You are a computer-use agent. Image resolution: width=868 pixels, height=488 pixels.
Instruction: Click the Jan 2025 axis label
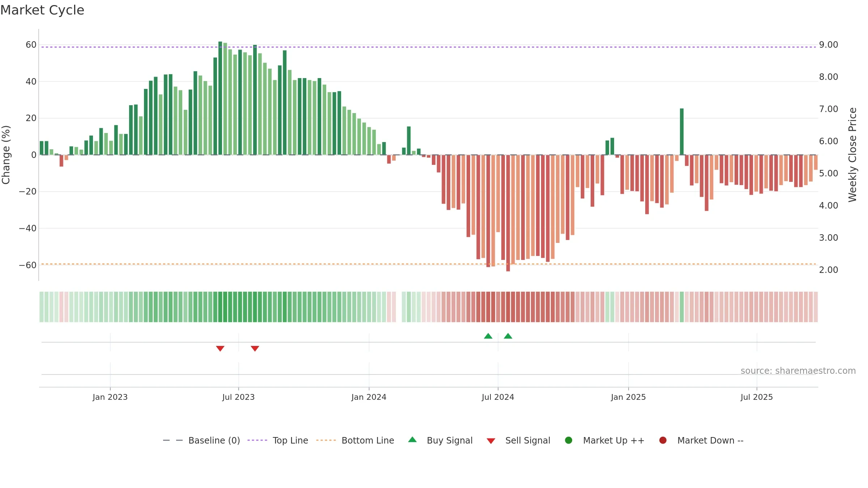pyautogui.click(x=628, y=397)
